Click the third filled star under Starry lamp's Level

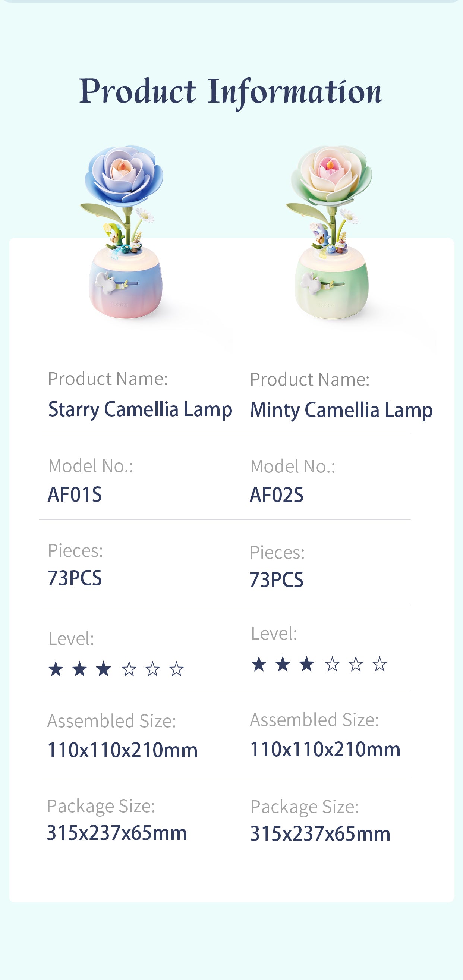click(x=104, y=669)
